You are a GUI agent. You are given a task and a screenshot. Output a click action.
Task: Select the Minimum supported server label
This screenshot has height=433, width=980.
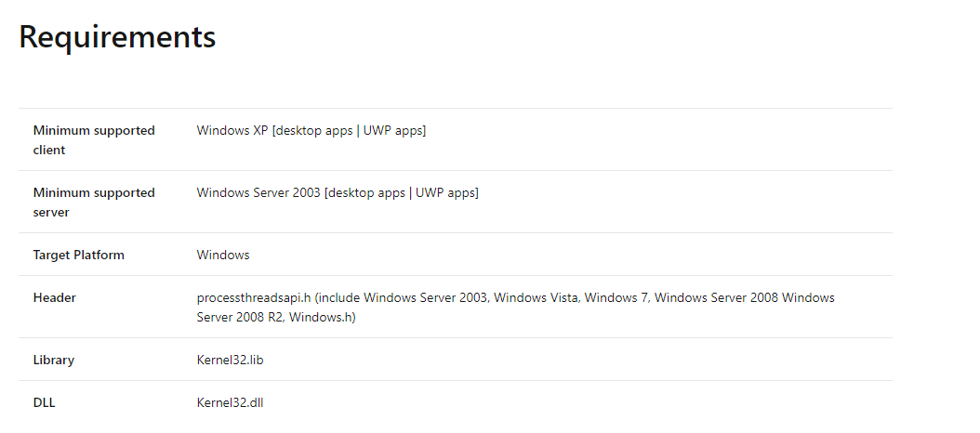tap(94, 203)
